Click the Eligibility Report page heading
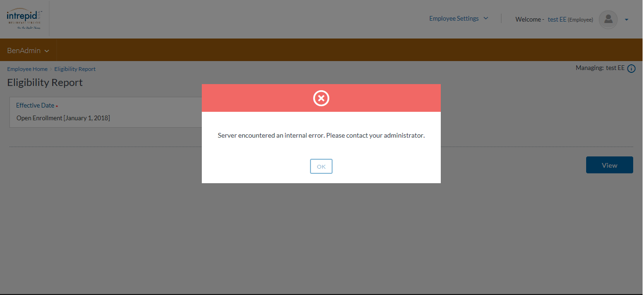Image resolution: width=644 pixels, height=295 pixels. click(x=45, y=83)
